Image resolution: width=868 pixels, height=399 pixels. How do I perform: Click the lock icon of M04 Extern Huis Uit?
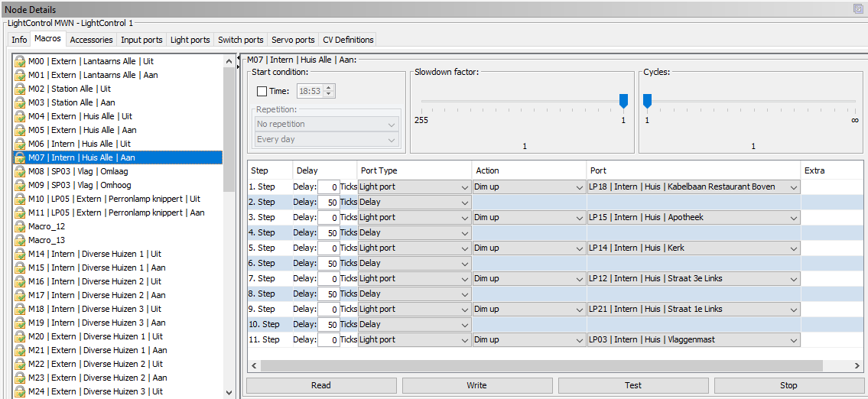tap(21, 116)
